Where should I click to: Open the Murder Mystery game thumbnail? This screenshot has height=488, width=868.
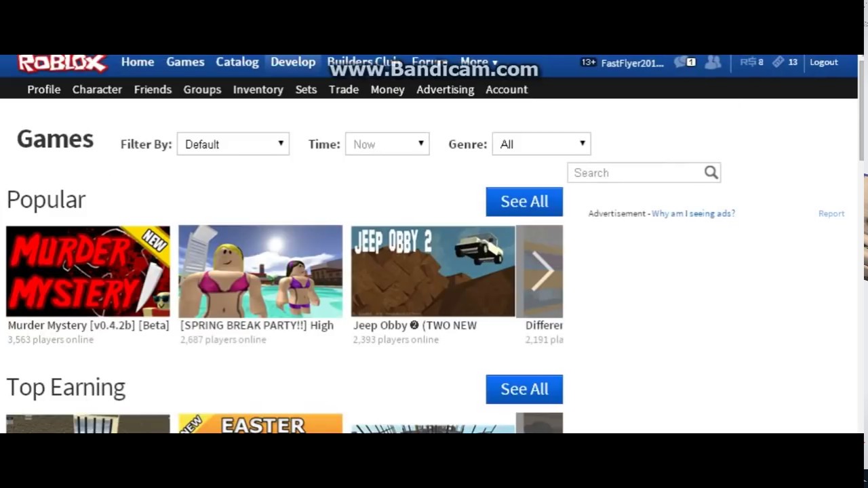88,271
